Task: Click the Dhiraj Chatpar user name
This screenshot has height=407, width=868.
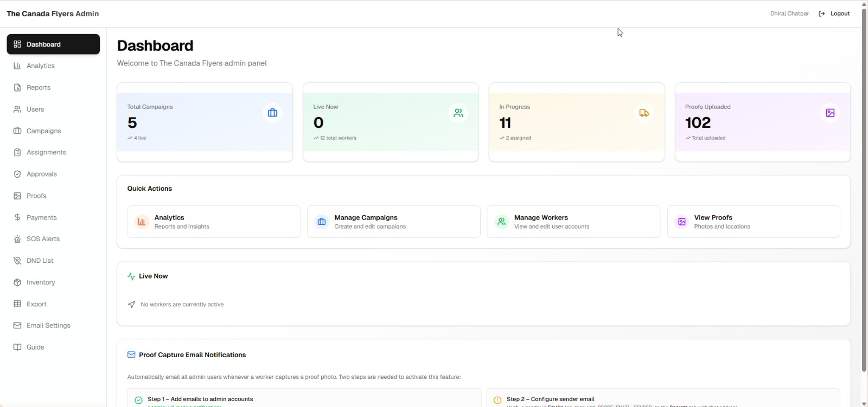Action: point(789,14)
